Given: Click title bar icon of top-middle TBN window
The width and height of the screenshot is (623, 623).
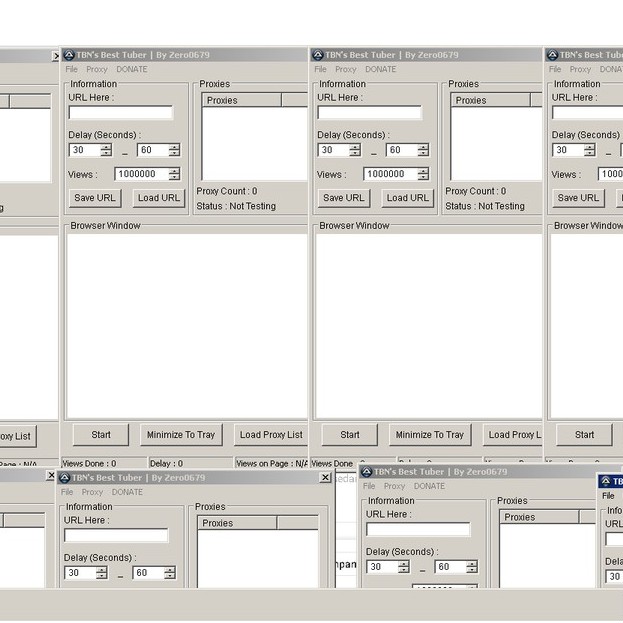Looking at the screenshot, I should (x=317, y=55).
